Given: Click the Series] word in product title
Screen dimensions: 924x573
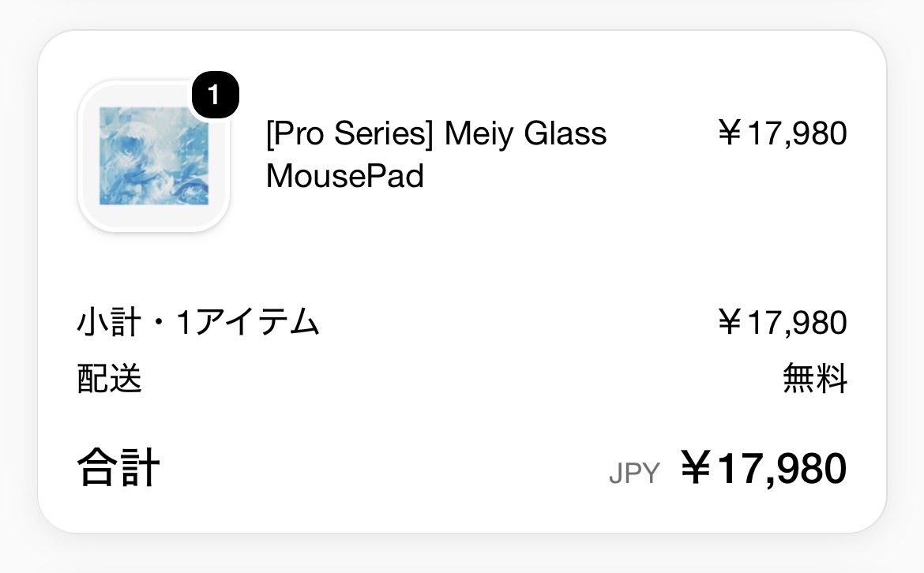Looking at the screenshot, I should [383, 133].
